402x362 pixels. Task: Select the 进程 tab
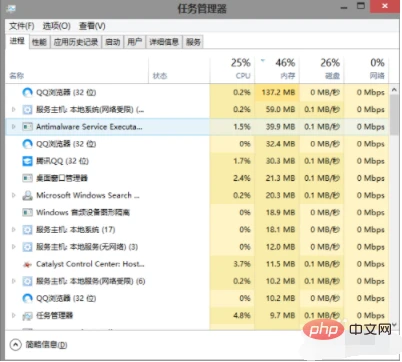pyautogui.click(x=17, y=41)
